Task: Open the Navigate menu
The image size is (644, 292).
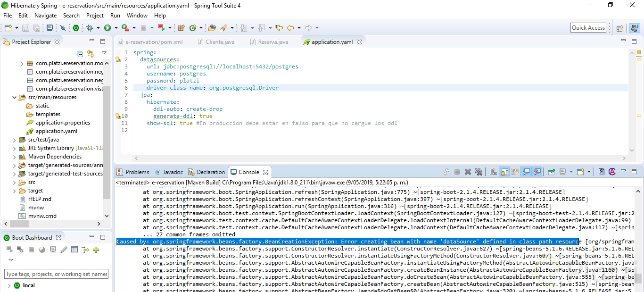Action: pyautogui.click(x=46, y=16)
